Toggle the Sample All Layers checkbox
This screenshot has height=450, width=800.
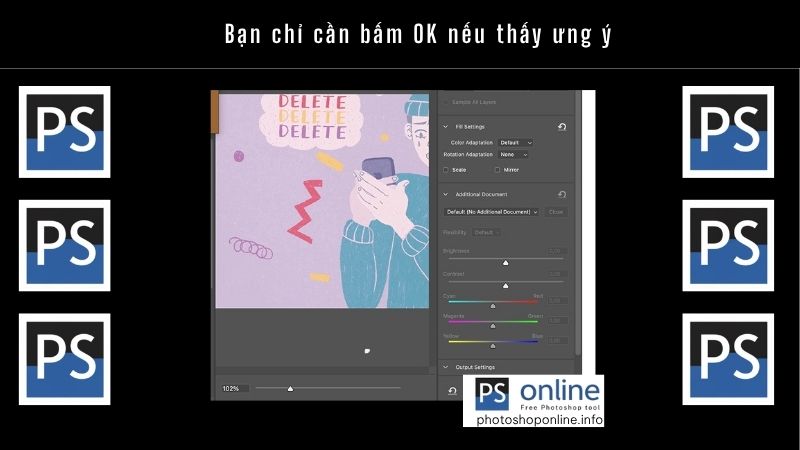446,102
